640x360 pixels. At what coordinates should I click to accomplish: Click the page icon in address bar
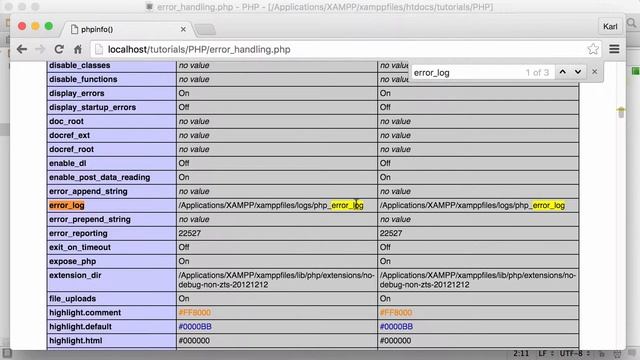point(99,49)
